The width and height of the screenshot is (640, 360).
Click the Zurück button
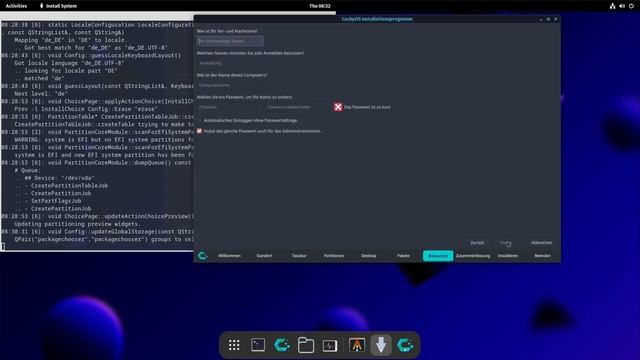tap(477, 243)
